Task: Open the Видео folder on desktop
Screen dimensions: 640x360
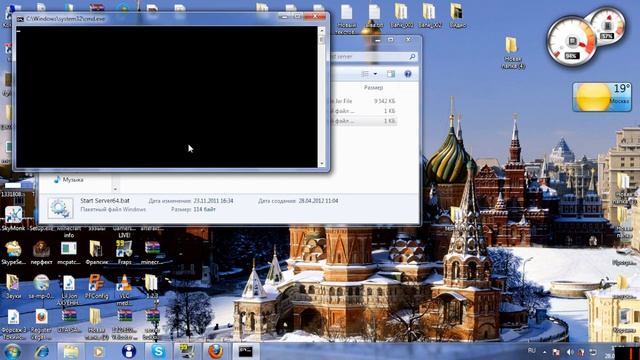Action: 457,16
